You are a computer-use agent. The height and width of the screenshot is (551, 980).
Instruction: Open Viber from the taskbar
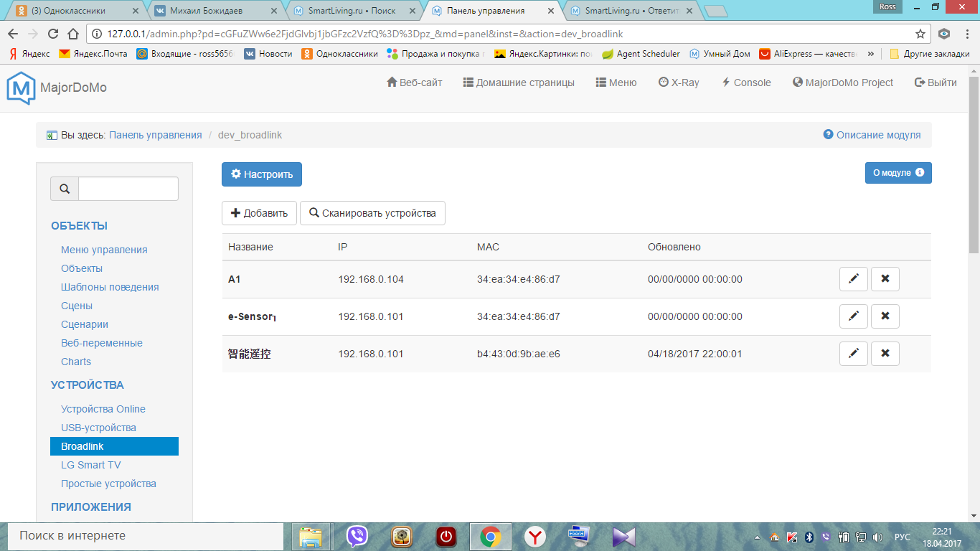coord(357,537)
